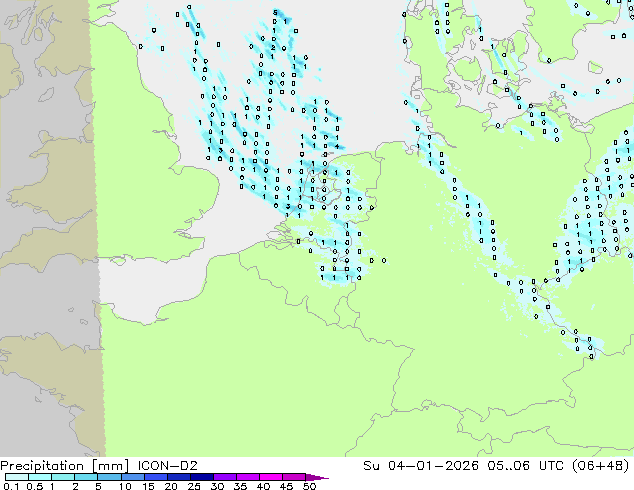Pick the 1–2 mm legend color box
Screen dimensions: 634x490
63,477
